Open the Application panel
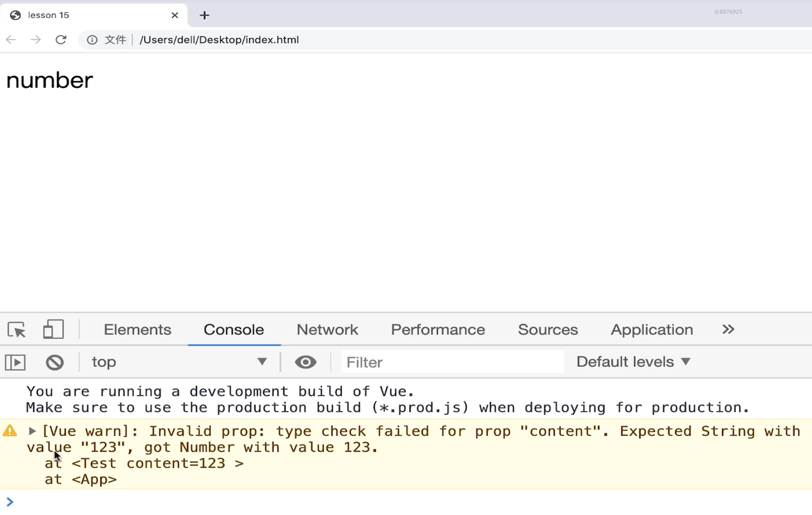 [x=652, y=329]
